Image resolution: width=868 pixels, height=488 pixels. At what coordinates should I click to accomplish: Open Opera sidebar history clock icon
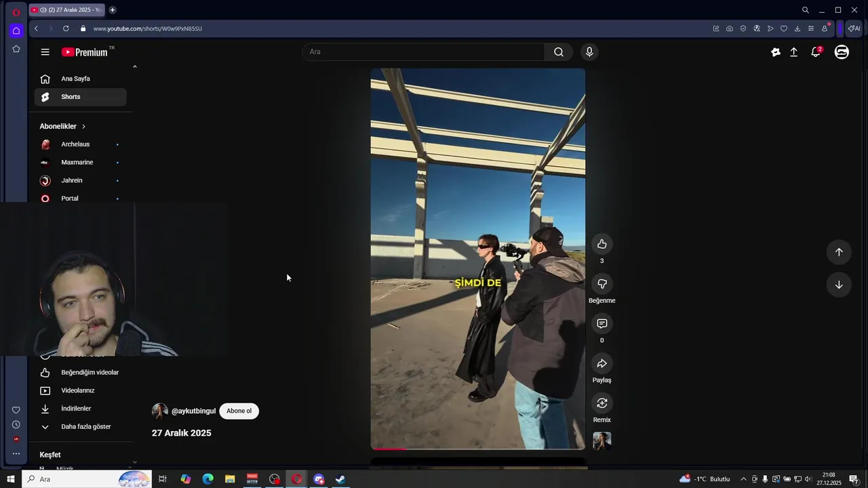pyautogui.click(x=16, y=424)
